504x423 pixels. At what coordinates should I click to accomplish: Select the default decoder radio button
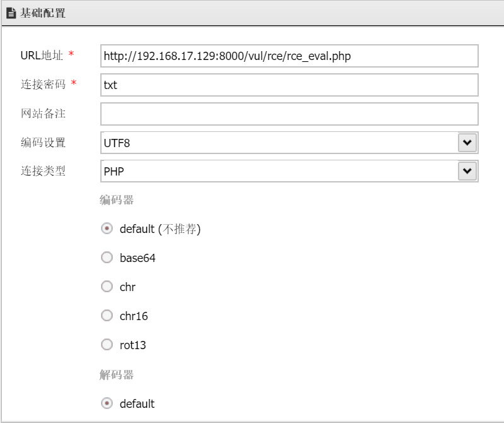(x=107, y=403)
